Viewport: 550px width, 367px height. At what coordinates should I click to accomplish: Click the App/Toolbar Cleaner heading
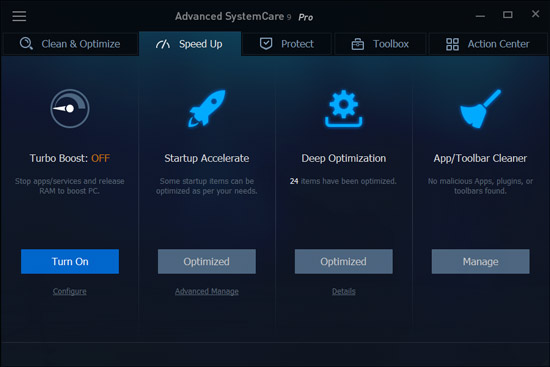(x=480, y=158)
